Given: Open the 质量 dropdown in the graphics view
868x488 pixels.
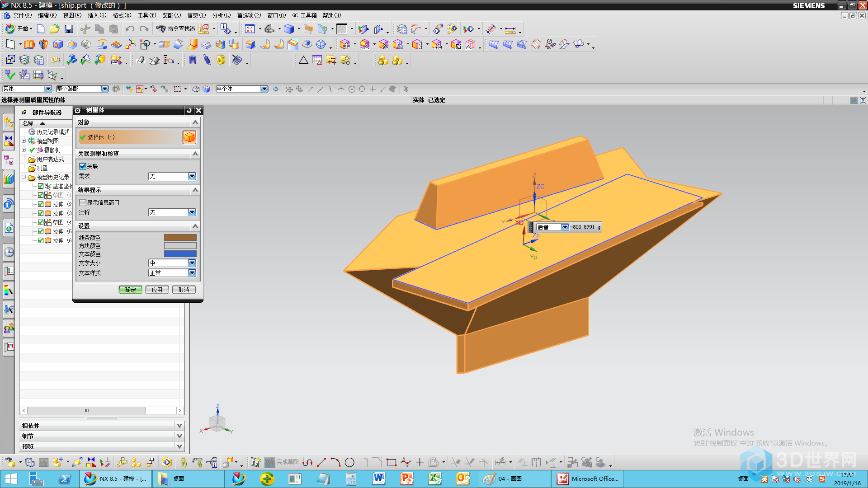Looking at the screenshot, I should (552, 227).
